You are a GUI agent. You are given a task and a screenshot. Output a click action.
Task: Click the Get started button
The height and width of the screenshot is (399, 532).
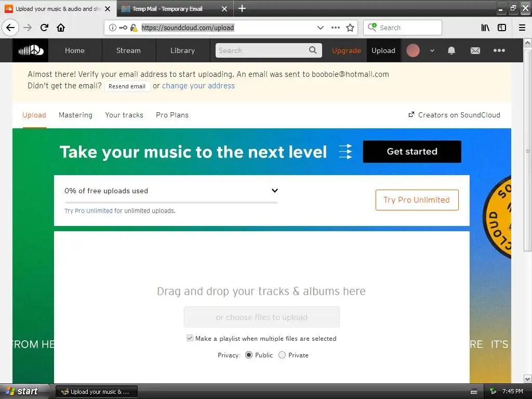[x=412, y=152]
